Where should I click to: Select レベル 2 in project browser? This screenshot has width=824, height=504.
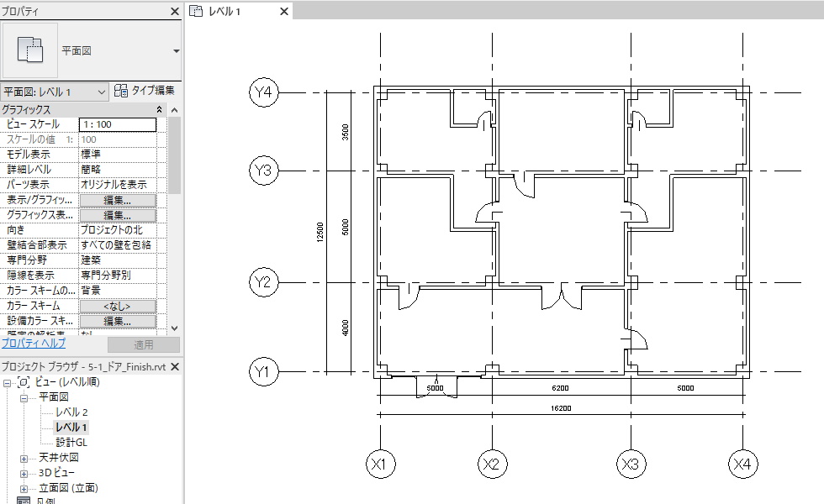pos(71,412)
